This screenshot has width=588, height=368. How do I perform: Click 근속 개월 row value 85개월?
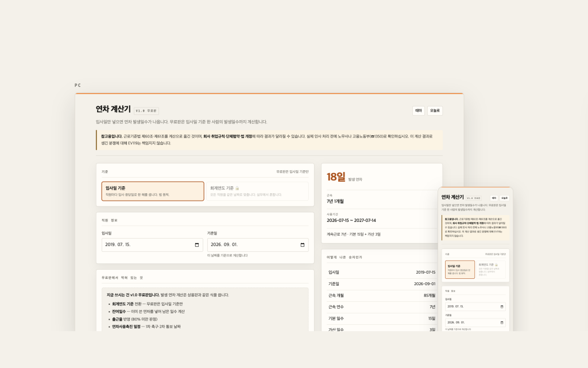pos(430,296)
